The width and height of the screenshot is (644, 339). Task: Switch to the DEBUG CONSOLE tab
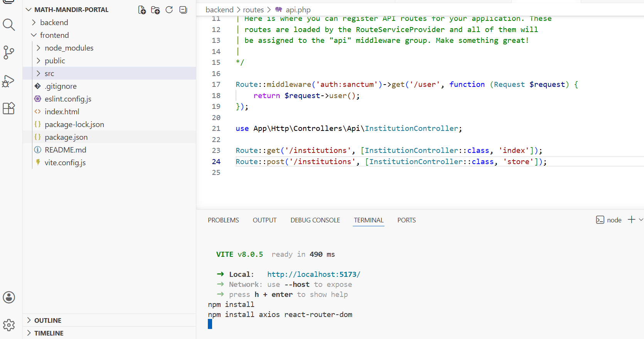click(x=315, y=220)
